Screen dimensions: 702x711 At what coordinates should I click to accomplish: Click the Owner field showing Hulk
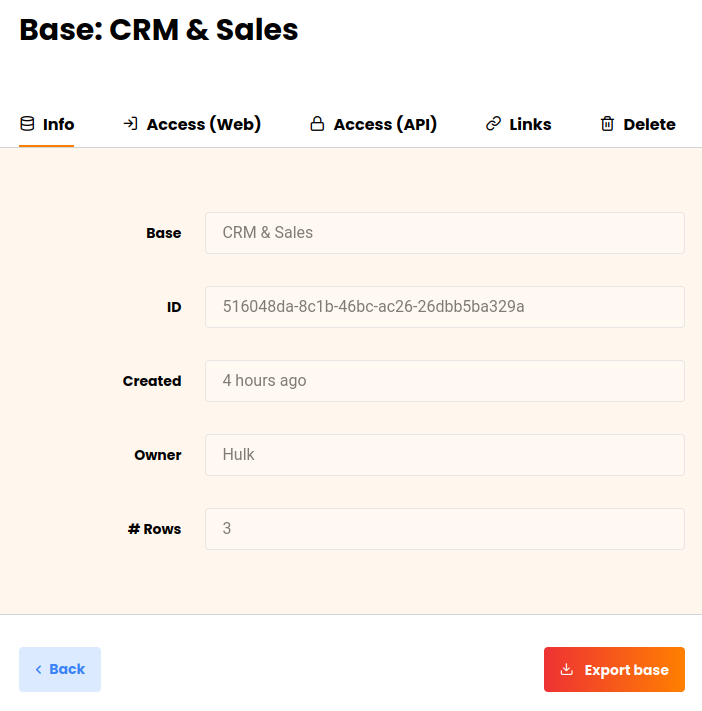click(444, 455)
